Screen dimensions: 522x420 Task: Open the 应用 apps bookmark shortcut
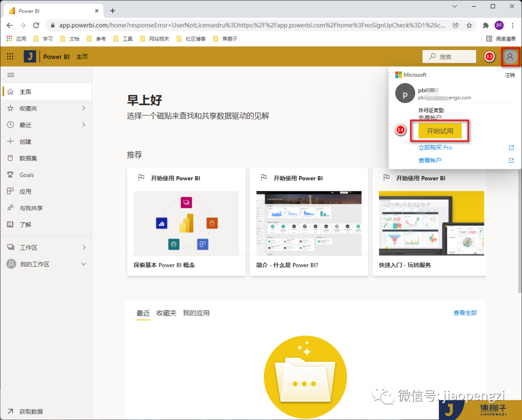click(16, 39)
